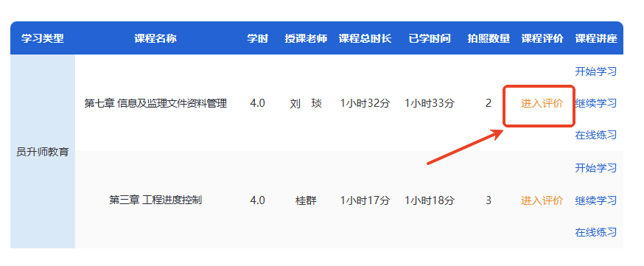Click the 拍照数量 column header
Screen dimensions: 644x266
(x=489, y=38)
